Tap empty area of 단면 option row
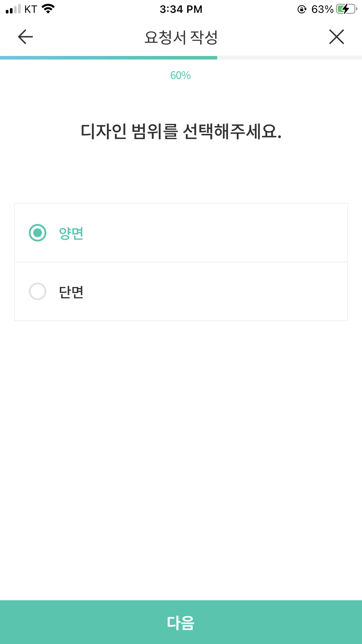Image resolution: width=362 pixels, height=644 pixels. (x=216, y=291)
